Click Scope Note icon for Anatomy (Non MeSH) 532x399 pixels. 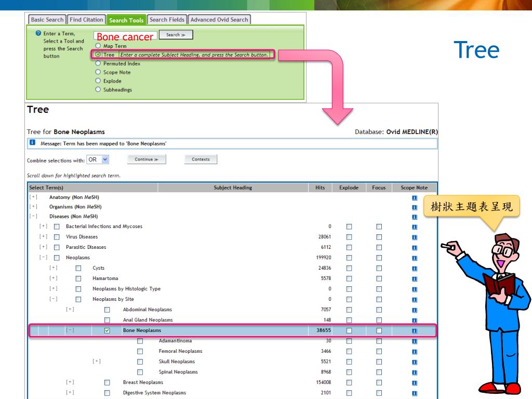coord(415,197)
